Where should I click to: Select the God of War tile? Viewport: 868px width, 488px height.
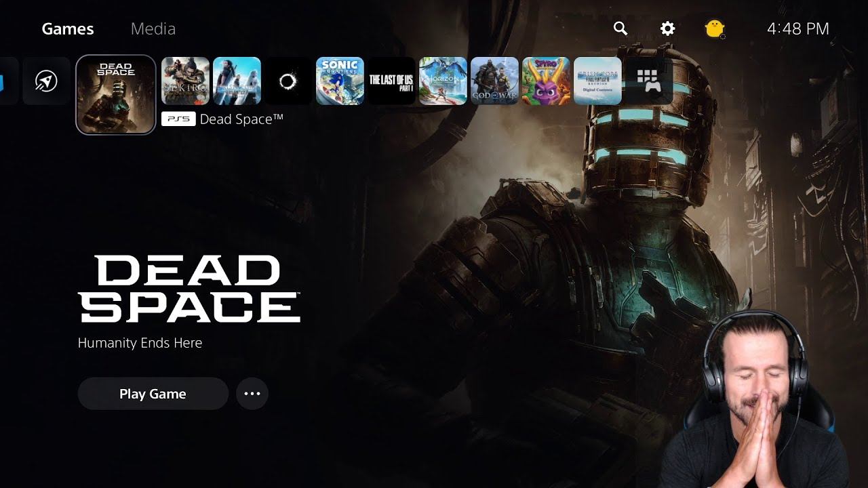coord(494,81)
